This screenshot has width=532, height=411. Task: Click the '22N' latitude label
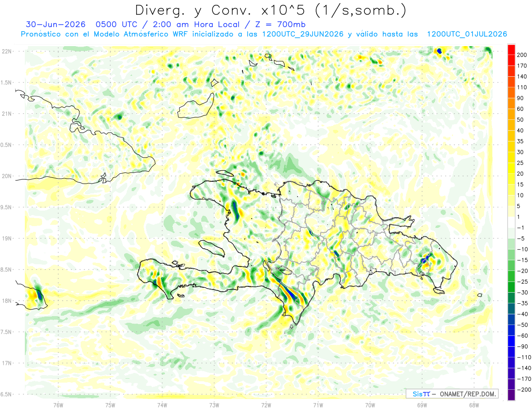click(x=6, y=51)
